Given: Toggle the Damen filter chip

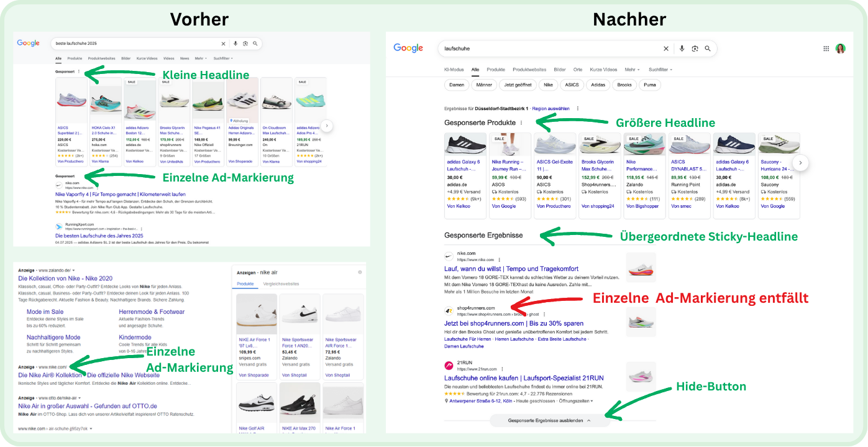Looking at the screenshot, I should tap(457, 85).
